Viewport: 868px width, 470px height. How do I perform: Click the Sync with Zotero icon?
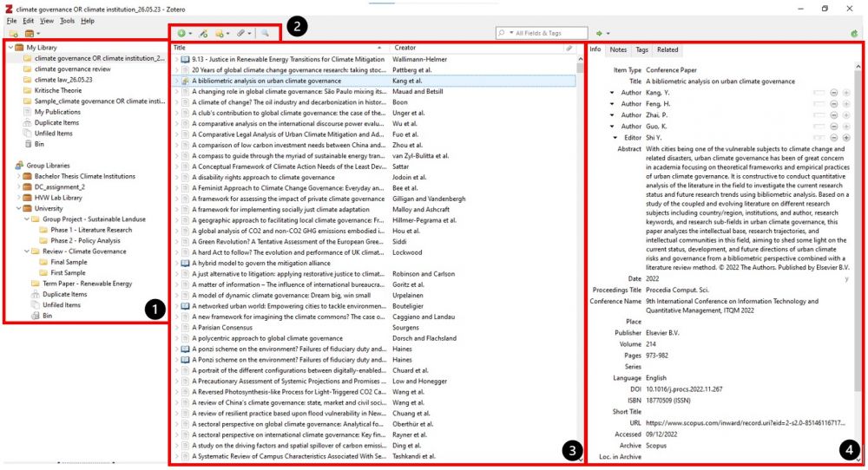pyautogui.click(x=854, y=34)
